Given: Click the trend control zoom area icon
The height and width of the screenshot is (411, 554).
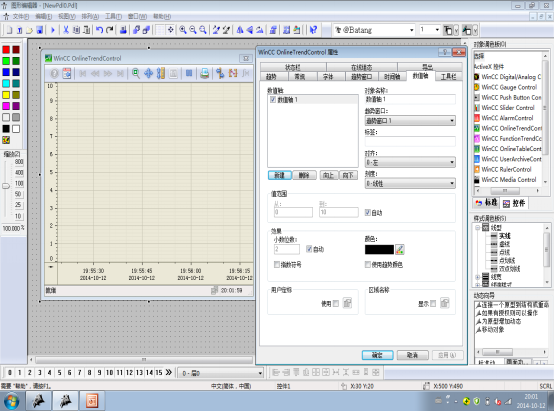Looking at the screenshot, I should click(135, 74).
